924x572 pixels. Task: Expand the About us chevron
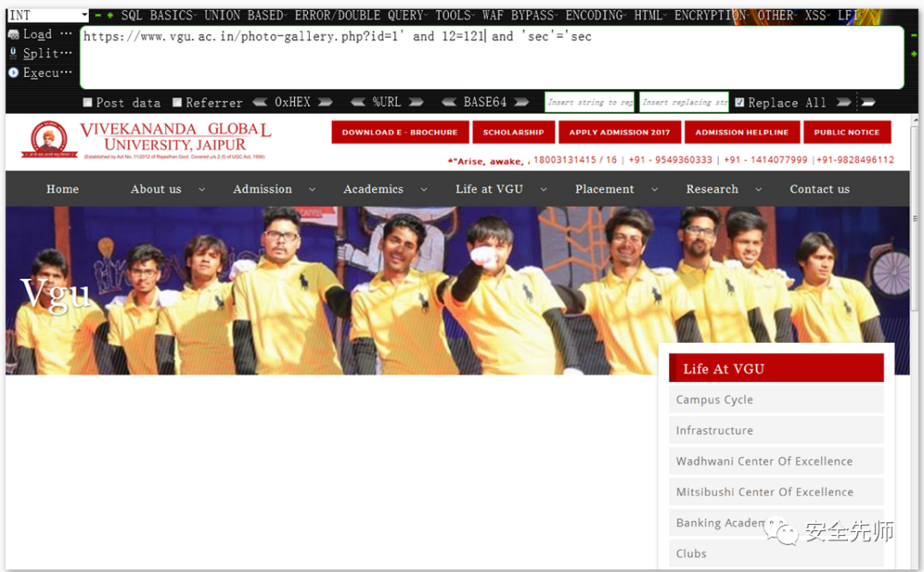click(x=202, y=190)
